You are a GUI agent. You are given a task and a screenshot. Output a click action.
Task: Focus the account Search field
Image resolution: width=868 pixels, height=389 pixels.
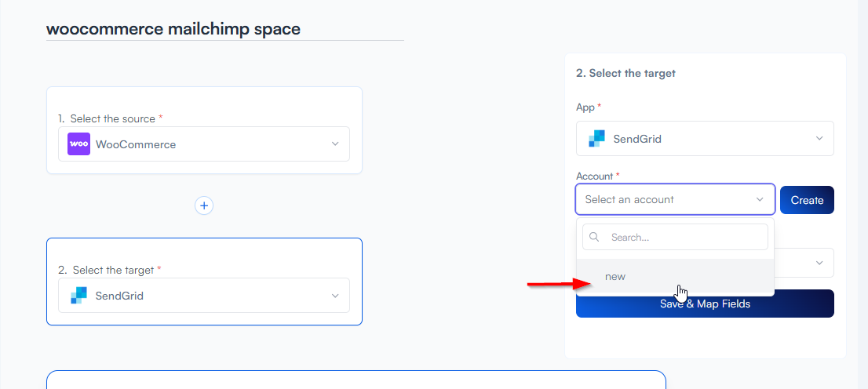pyautogui.click(x=683, y=237)
